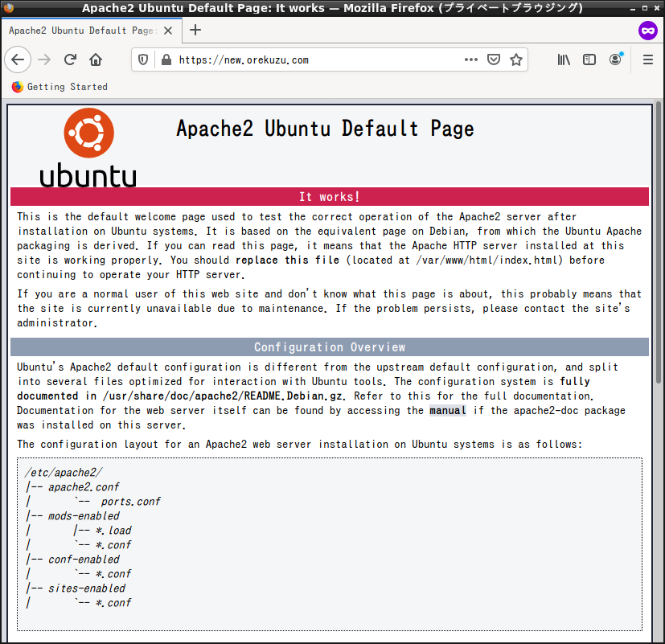
Task: Click the Ubuntu logo image
Action: [88, 147]
